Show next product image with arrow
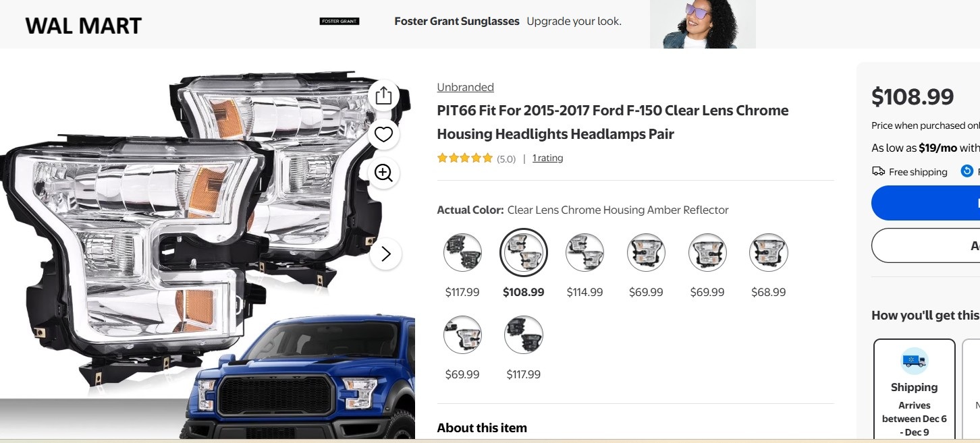This screenshot has height=443, width=980. 385,254
